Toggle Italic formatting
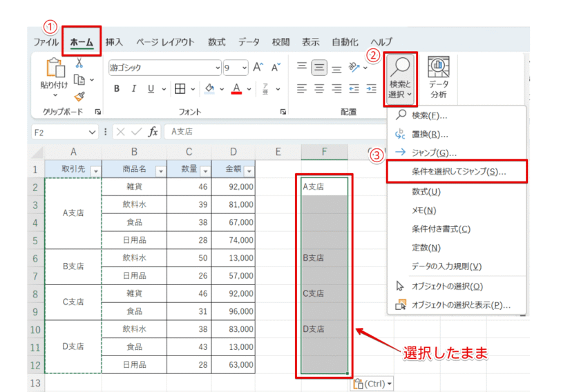Screen dimensions: 561x392 (134, 88)
